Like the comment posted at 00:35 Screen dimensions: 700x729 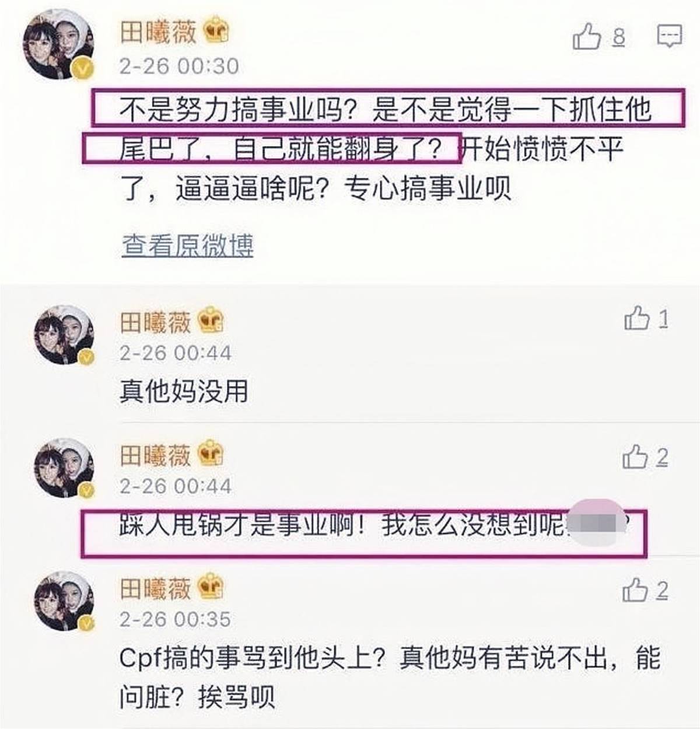[635, 590]
